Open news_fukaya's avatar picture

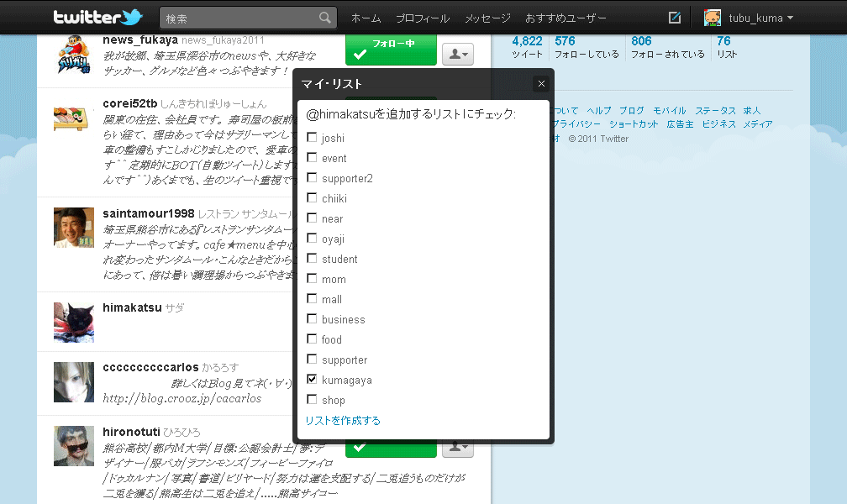pyautogui.click(x=74, y=54)
